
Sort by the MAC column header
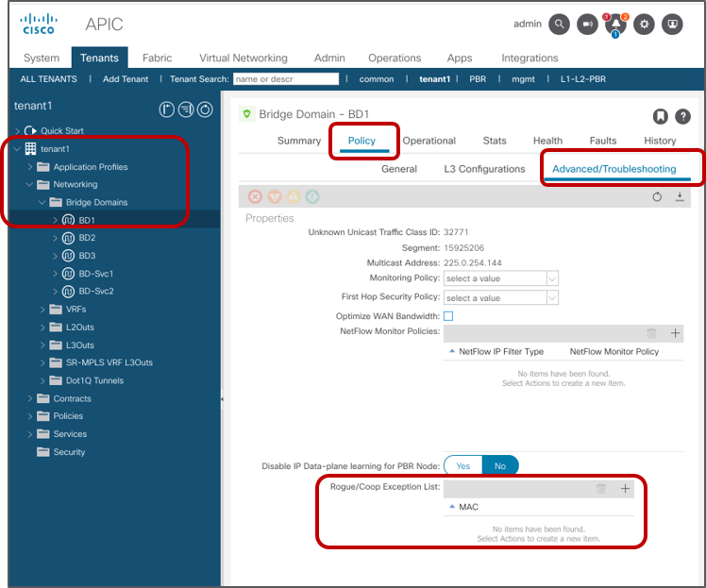tap(468, 507)
